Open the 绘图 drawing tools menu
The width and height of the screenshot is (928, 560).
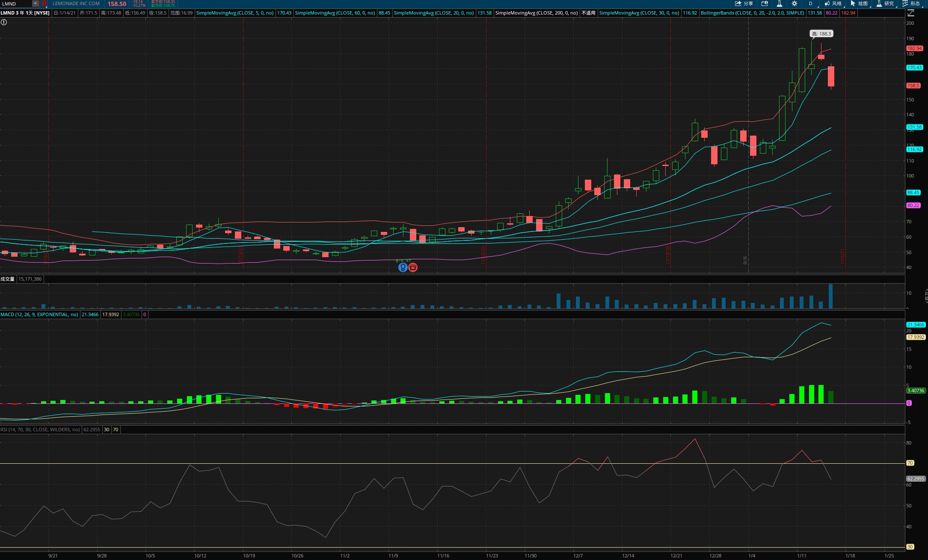(859, 3)
